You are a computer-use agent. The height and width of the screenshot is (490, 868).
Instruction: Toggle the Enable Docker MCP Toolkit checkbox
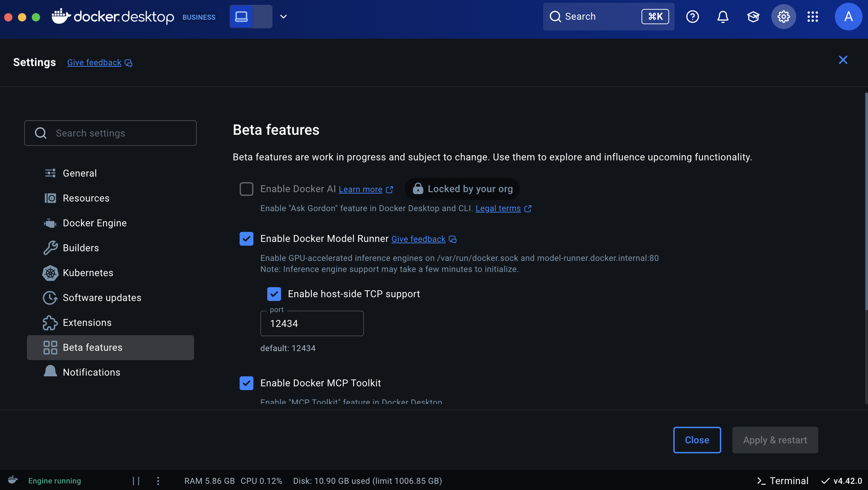click(x=246, y=383)
